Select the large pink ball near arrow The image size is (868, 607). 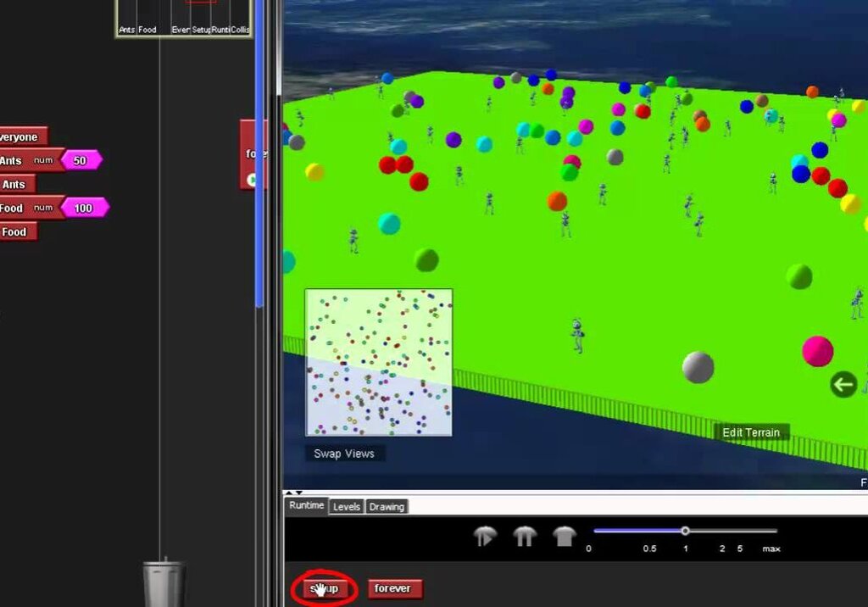tap(818, 351)
